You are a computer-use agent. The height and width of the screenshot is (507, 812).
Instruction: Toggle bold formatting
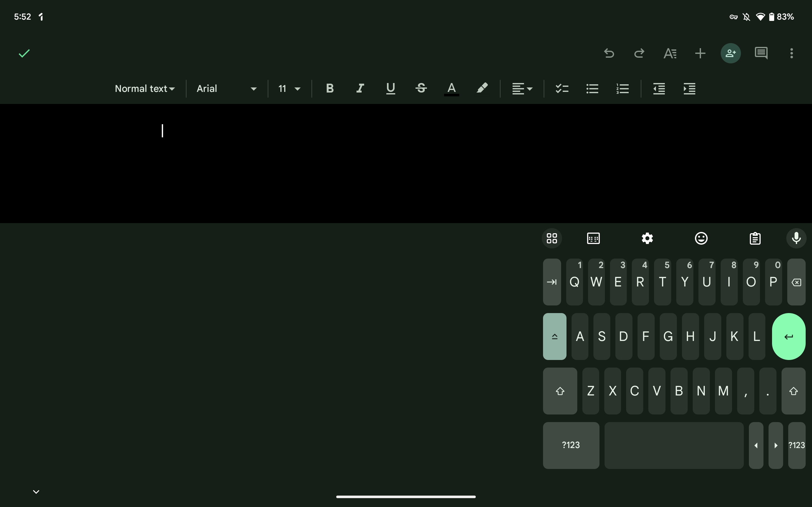point(329,88)
